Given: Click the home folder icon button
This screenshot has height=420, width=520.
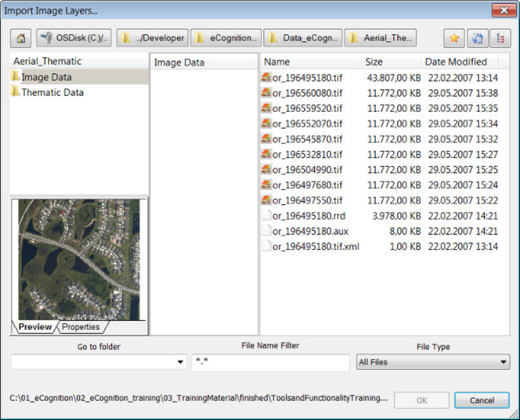Looking at the screenshot, I should tap(20, 38).
